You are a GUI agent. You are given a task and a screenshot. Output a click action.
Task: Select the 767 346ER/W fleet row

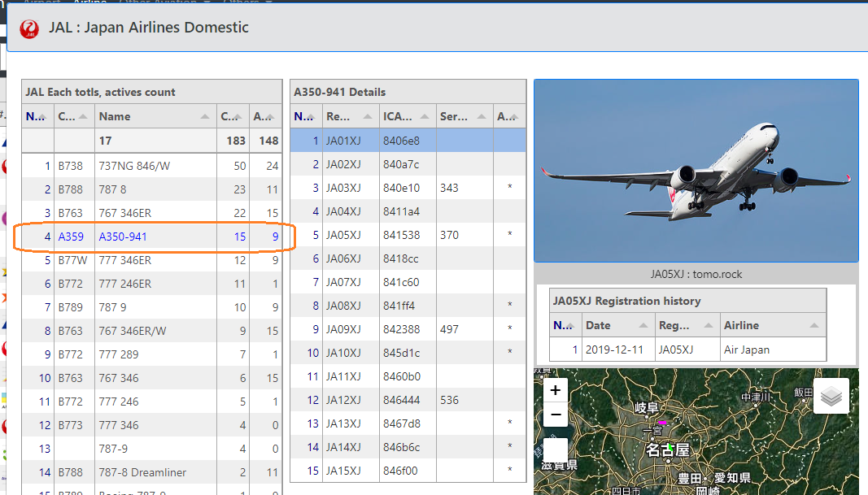(151, 331)
